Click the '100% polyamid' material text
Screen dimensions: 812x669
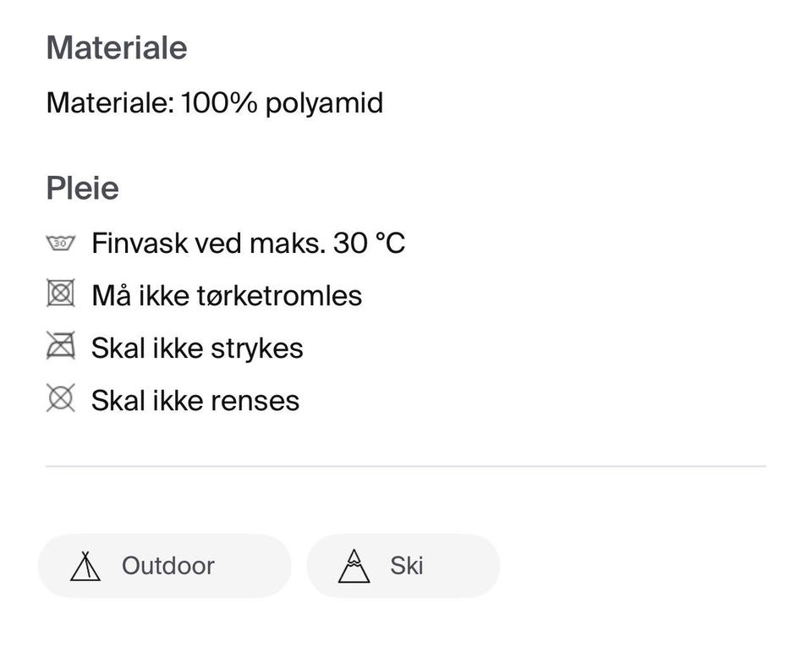pos(282,103)
